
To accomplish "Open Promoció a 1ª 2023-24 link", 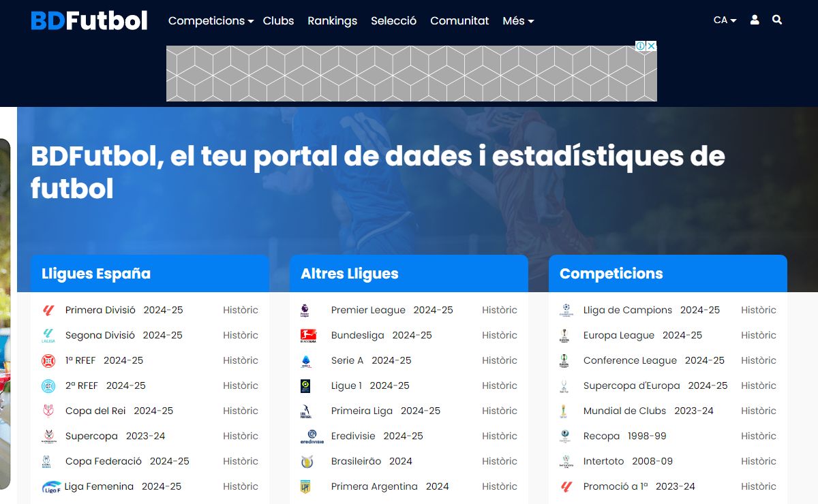I will tap(639, 486).
